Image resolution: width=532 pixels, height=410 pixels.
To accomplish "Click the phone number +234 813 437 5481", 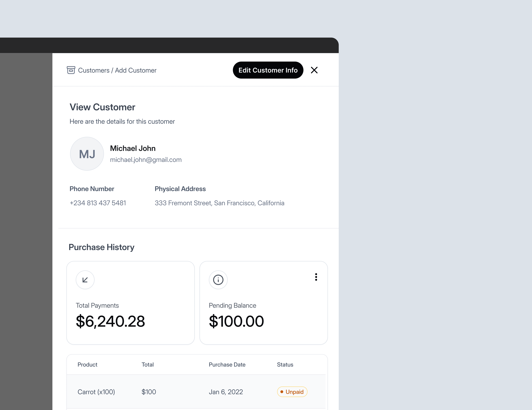I will tap(98, 203).
